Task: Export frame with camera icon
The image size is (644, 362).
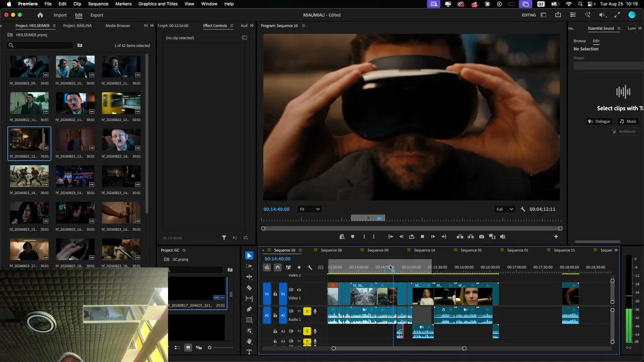Action: [481, 236]
